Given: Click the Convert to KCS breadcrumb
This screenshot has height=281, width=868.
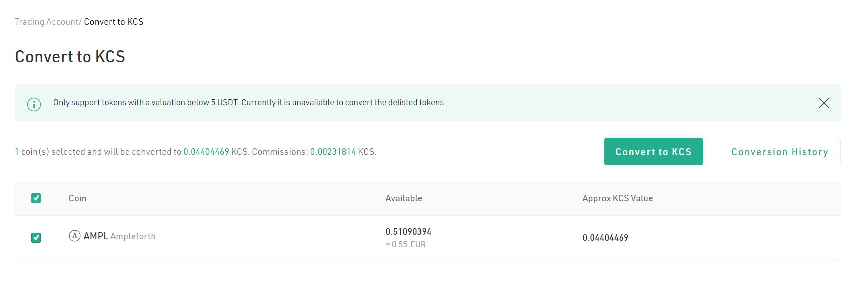Looking at the screenshot, I should tap(114, 22).
